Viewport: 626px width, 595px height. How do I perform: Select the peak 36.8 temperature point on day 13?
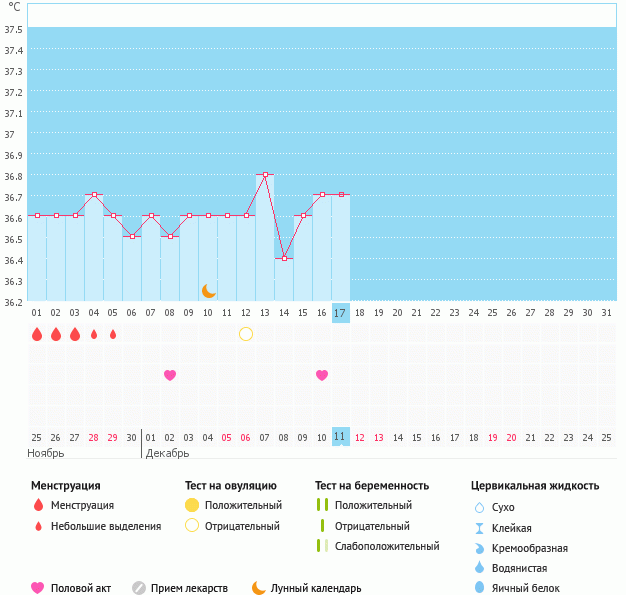click(265, 174)
